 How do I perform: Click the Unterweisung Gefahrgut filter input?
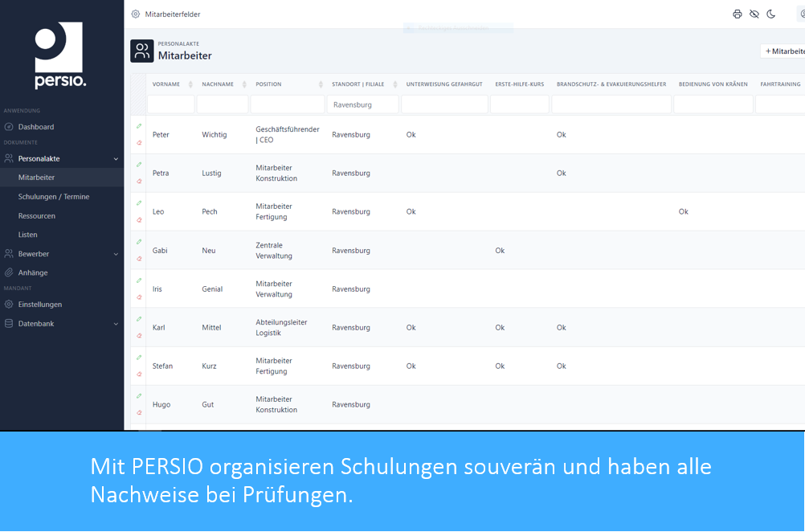444,104
